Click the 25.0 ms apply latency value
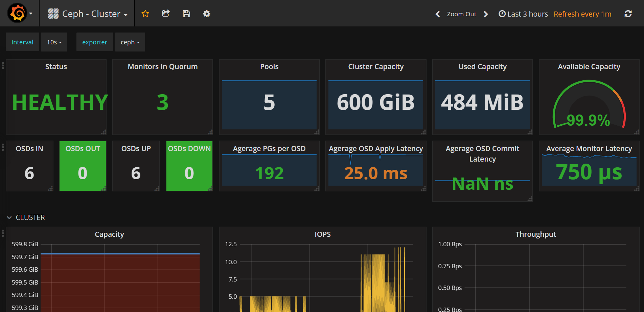Screen dimensions: 644x312 (x=376, y=173)
